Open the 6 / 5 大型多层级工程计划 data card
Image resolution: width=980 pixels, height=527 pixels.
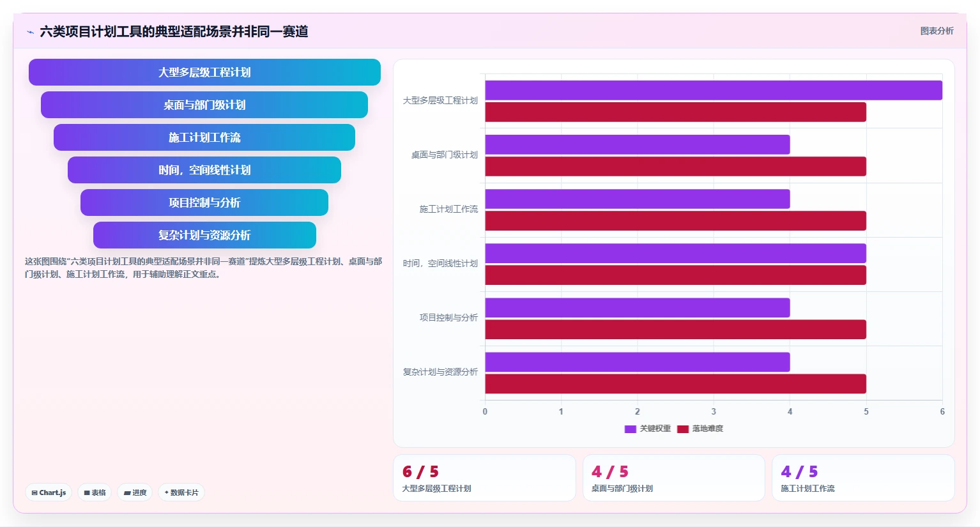tap(484, 478)
